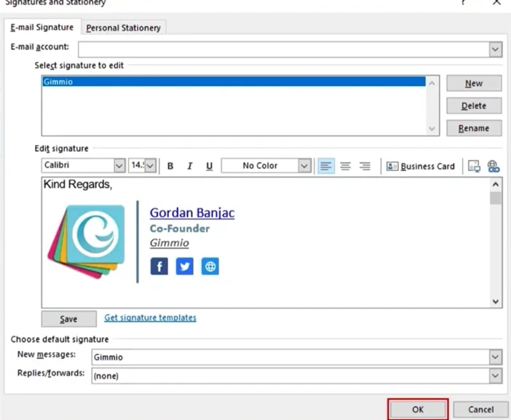Toggle Underline formatting in signature toolbar
Screen dimensions: 511x420
coord(209,166)
